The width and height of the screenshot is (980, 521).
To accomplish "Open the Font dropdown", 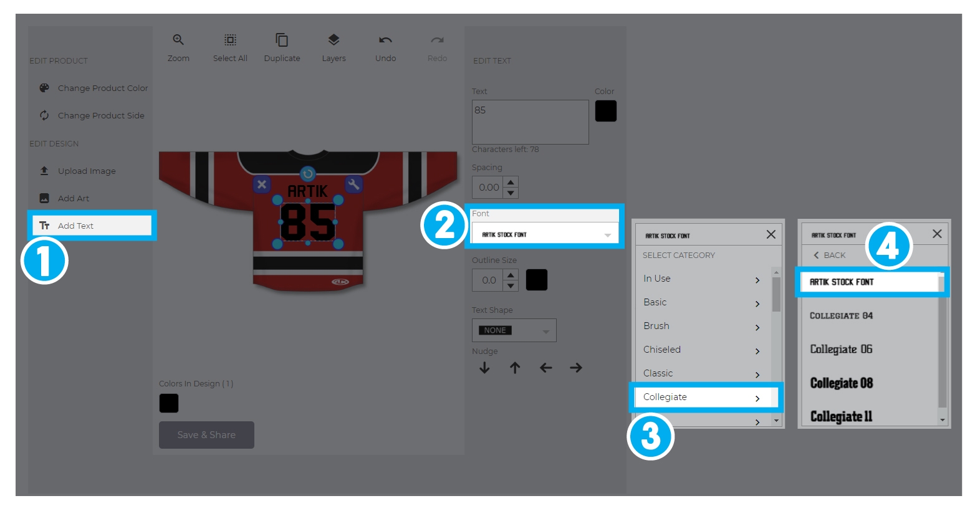I will pos(545,234).
